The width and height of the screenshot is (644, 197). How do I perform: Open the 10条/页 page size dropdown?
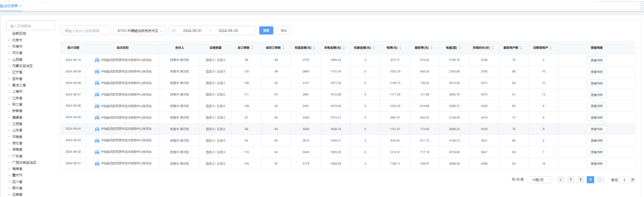[x=540, y=180]
